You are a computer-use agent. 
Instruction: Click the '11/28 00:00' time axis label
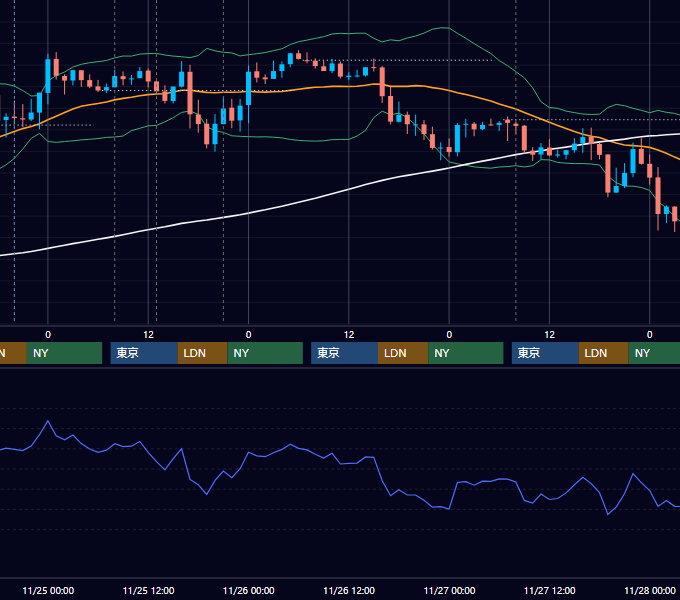click(x=650, y=590)
